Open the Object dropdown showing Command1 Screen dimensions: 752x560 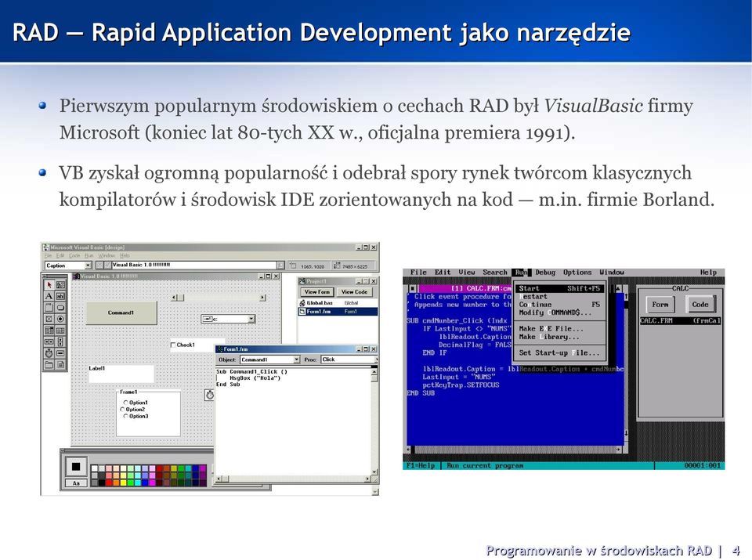coord(296,359)
